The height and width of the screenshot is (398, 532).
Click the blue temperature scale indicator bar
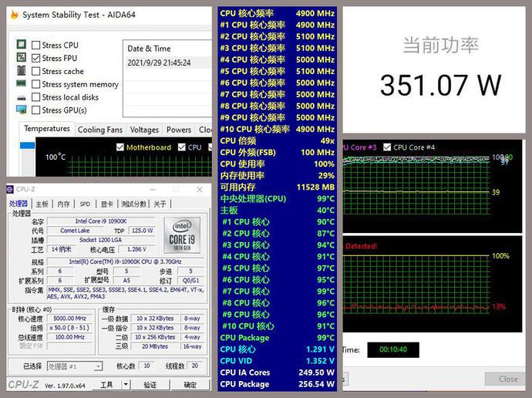point(28,145)
